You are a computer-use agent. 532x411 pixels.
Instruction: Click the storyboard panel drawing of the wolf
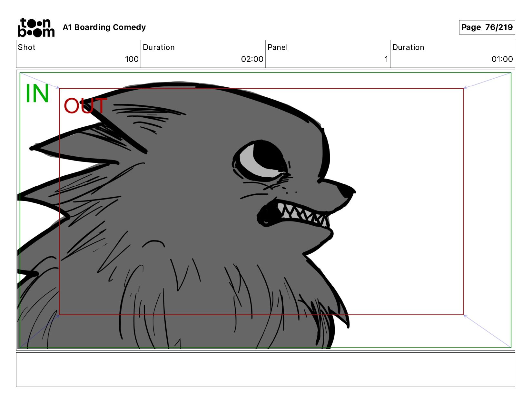pyautogui.click(x=265, y=210)
